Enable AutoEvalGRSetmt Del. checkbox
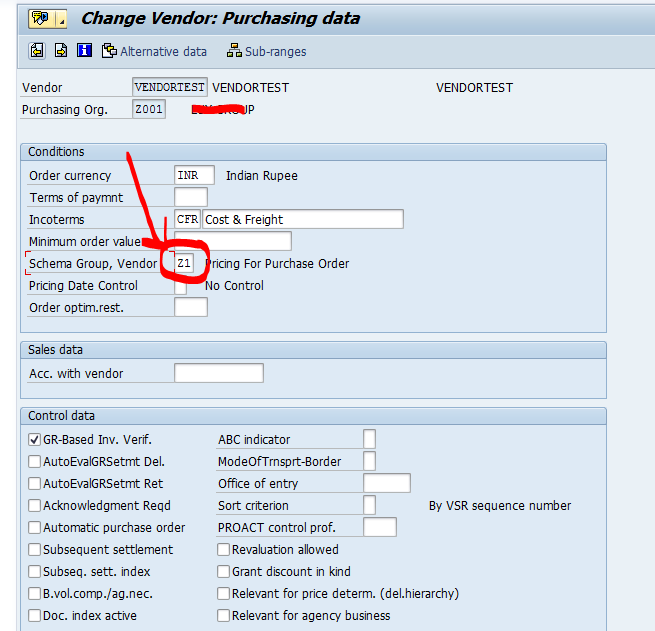655x631 pixels. pos(35,461)
